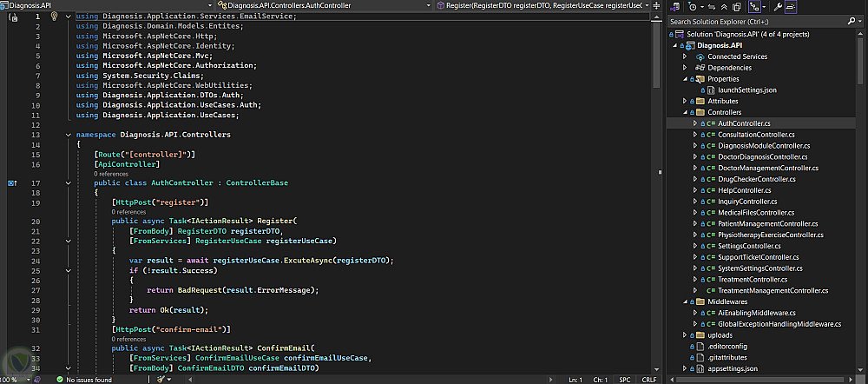
Task: Click Collapse All icon in Solution Explorer
Action: pyautogui.click(x=725, y=7)
